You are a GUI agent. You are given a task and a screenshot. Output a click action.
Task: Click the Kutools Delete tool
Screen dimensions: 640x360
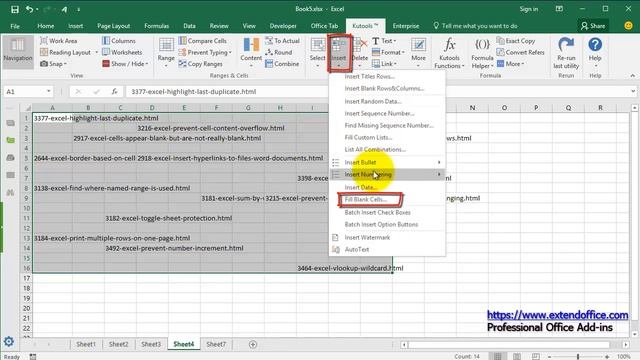pos(360,51)
